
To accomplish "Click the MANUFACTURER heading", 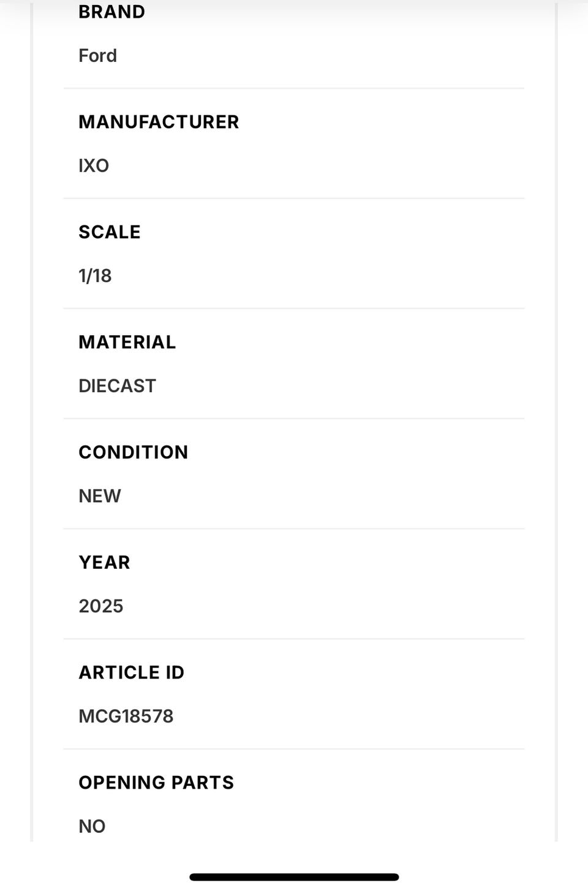I will (x=159, y=122).
